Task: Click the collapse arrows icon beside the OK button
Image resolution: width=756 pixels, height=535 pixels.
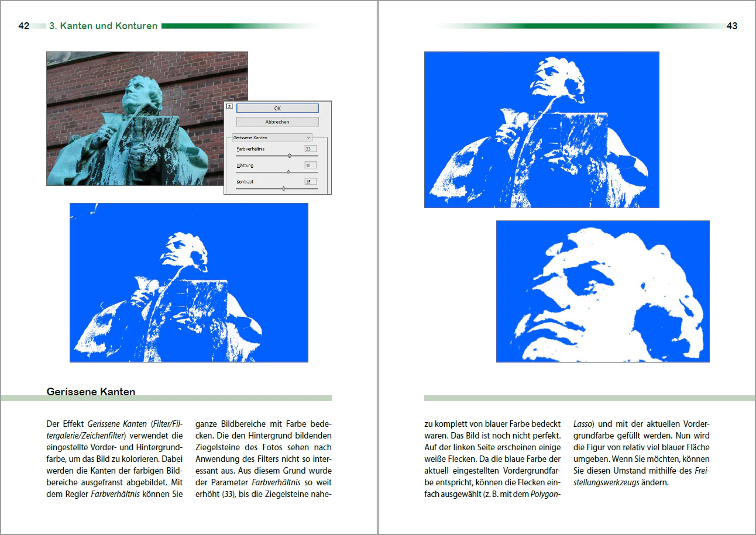Action: tap(229, 106)
